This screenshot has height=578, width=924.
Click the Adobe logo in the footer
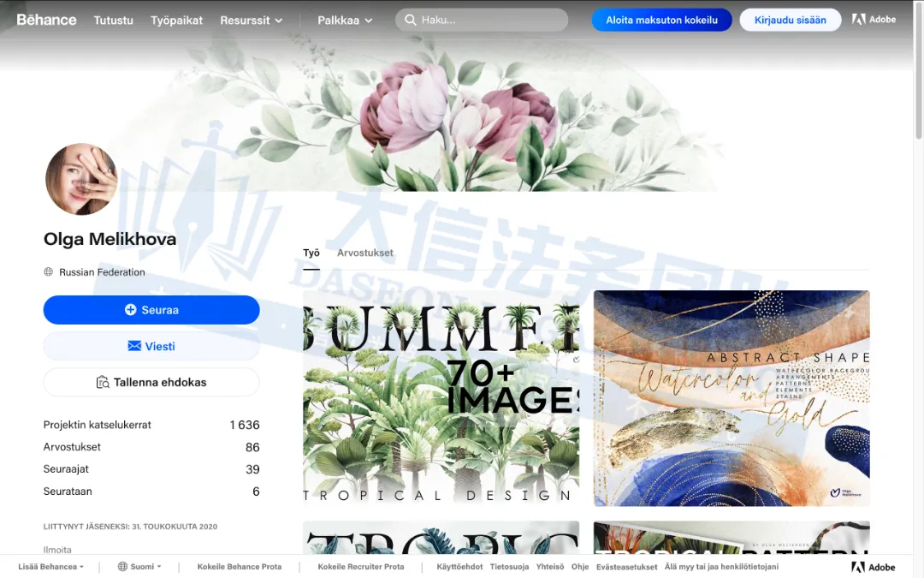click(x=874, y=567)
